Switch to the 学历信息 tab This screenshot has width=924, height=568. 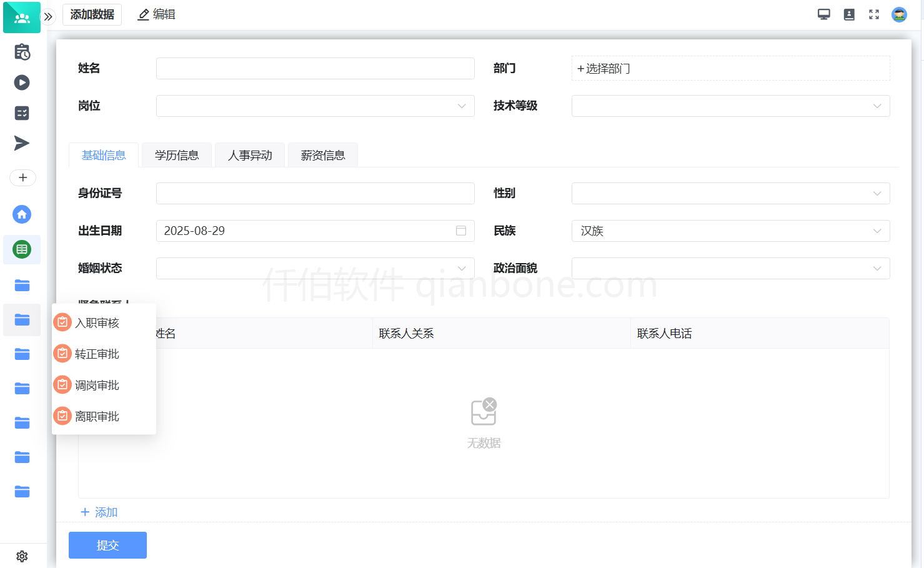point(177,156)
